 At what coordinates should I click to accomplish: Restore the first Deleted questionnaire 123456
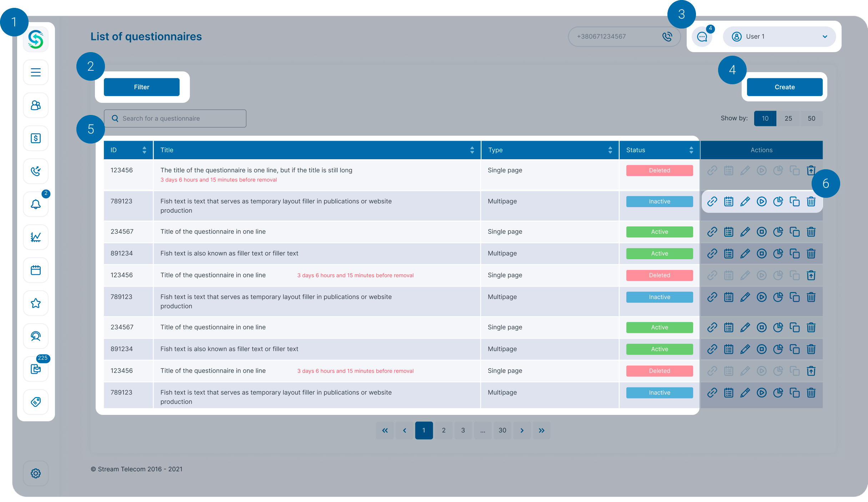[x=811, y=170]
